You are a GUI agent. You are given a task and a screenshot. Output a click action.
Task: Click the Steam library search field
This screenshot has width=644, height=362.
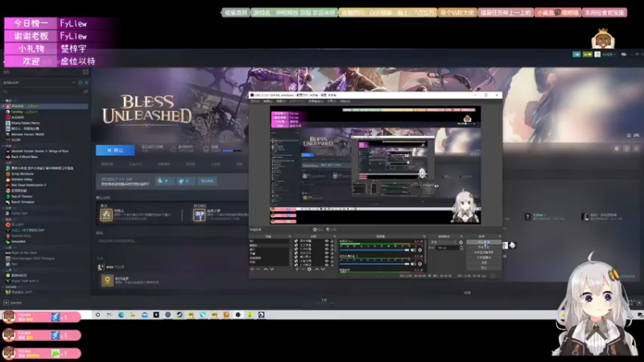[x=43, y=92]
